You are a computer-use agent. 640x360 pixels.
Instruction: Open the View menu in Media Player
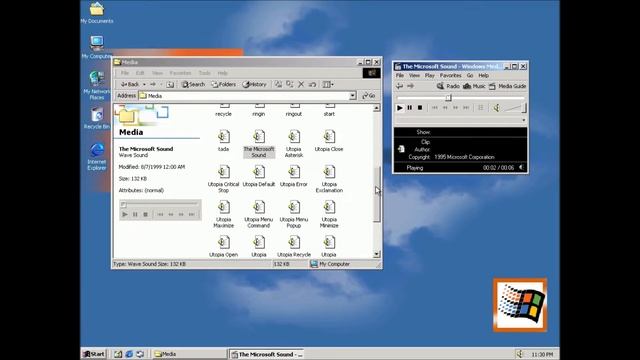(414, 76)
